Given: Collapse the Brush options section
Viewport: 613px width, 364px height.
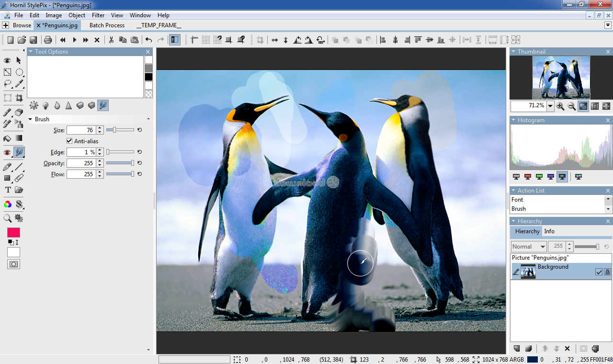Looking at the screenshot, I should tap(31, 119).
